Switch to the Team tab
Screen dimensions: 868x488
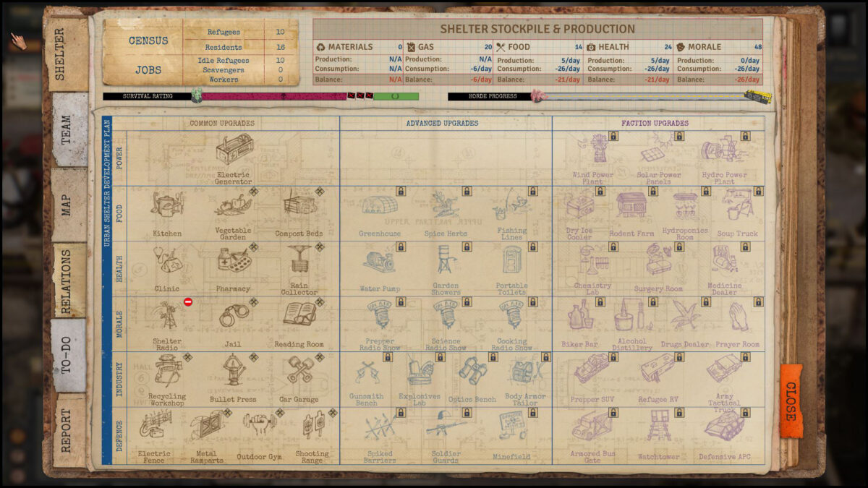coord(68,130)
